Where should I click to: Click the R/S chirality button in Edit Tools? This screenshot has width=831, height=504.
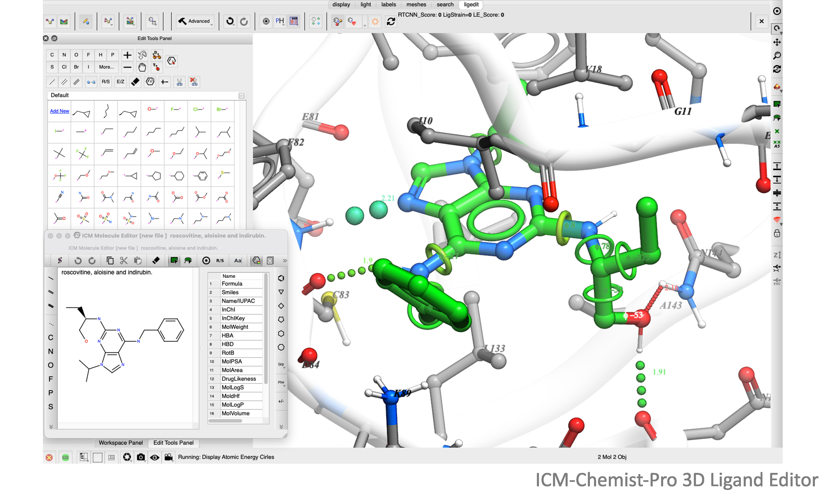point(106,82)
